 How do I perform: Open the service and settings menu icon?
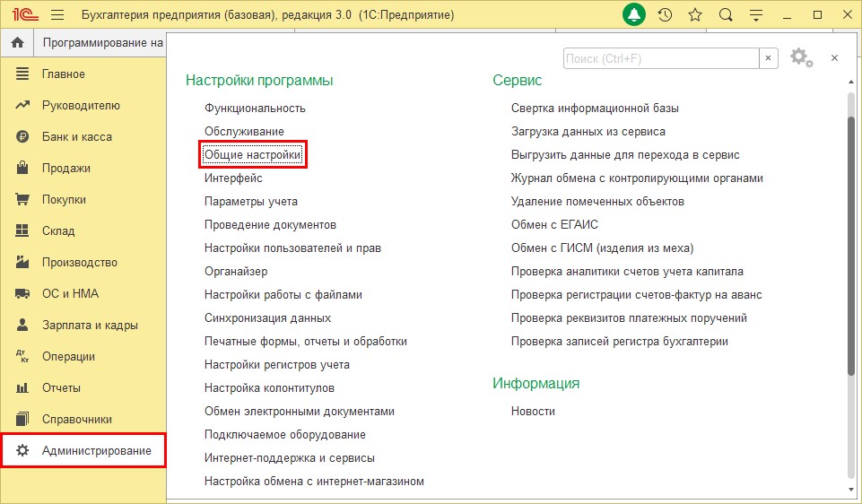point(756,15)
